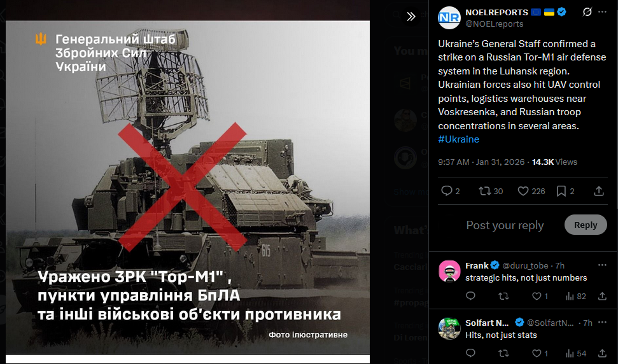Focus the Post your reply field

coord(505,225)
